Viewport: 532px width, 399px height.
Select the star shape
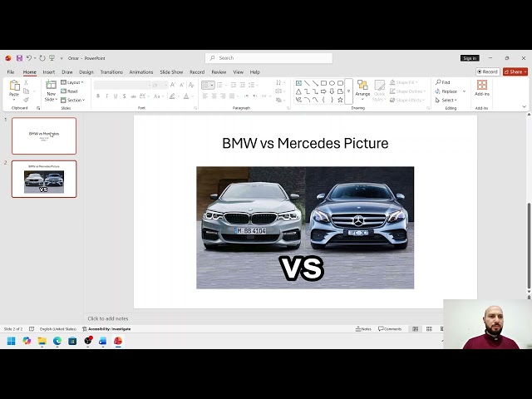tap(340, 100)
